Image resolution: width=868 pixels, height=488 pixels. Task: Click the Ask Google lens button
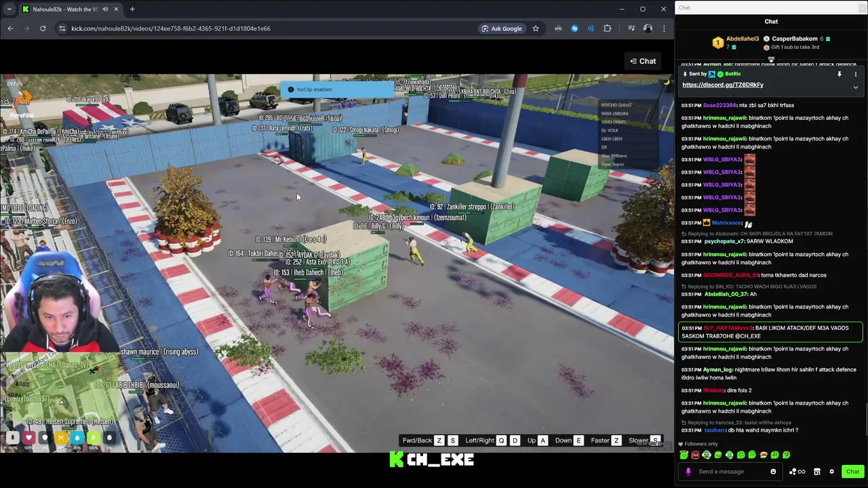coord(502,28)
